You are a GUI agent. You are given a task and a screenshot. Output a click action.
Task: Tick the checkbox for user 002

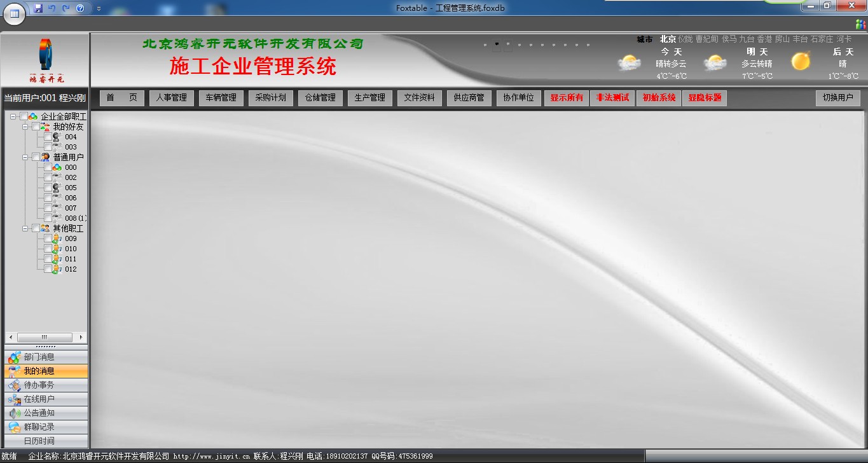pos(48,177)
